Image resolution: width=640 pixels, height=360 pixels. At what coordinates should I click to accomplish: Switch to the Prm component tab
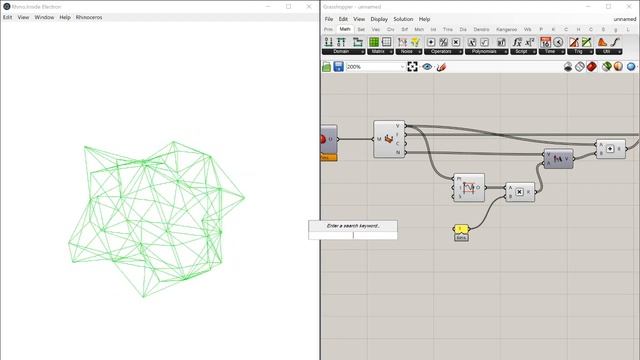[x=328, y=29]
